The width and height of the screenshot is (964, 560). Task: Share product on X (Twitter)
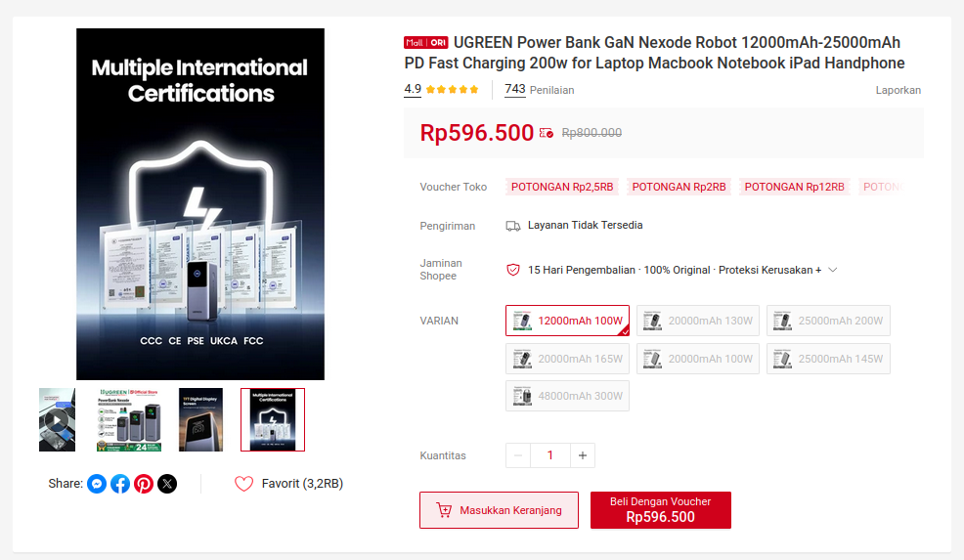click(167, 484)
